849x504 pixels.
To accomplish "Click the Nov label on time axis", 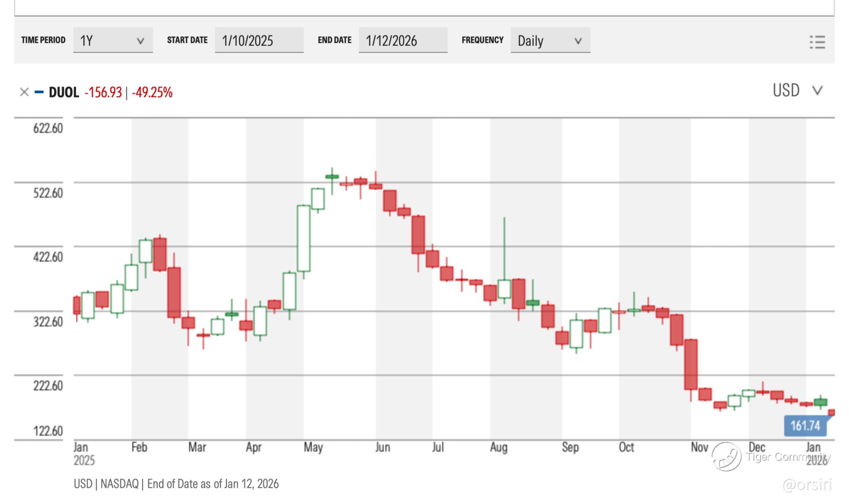I will point(699,447).
